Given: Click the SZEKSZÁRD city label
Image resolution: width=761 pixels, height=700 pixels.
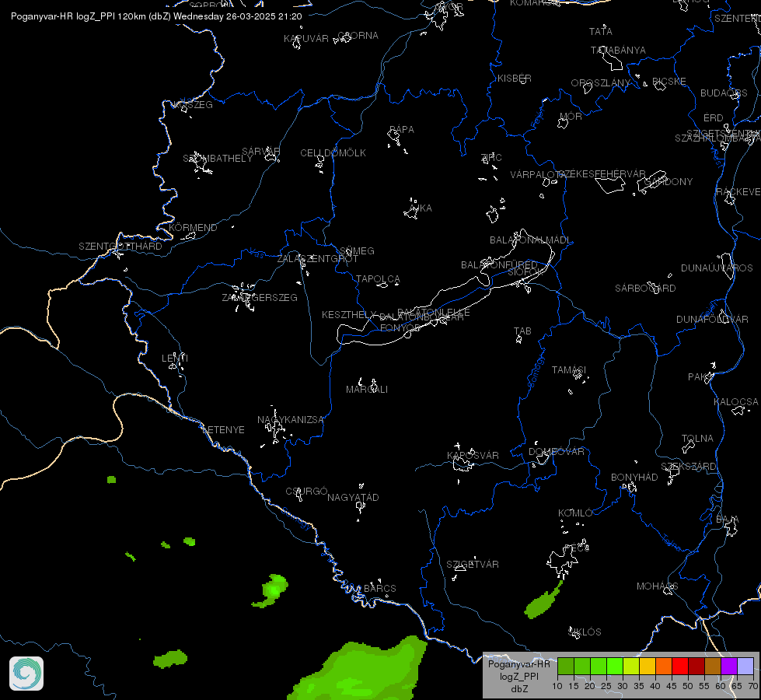Looking at the screenshot, I should pyautogui.click(x=688, y=467).
